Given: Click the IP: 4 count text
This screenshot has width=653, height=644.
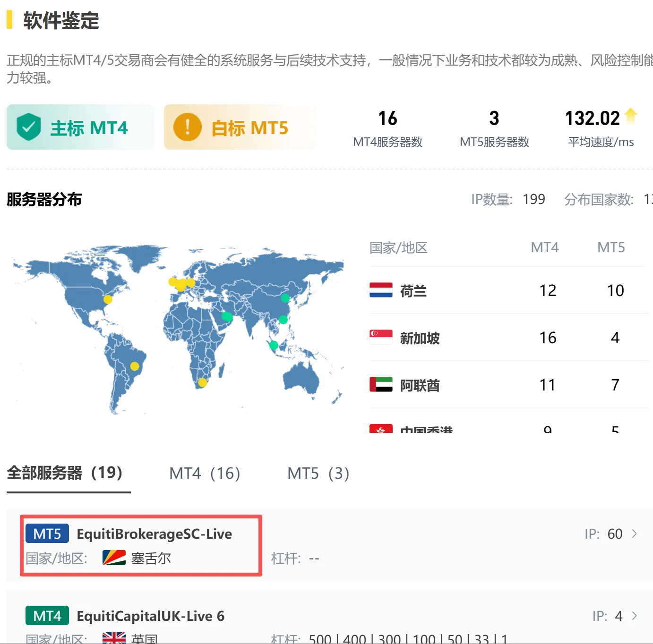Looking at the screenshot, I should [x=607, y=616].
